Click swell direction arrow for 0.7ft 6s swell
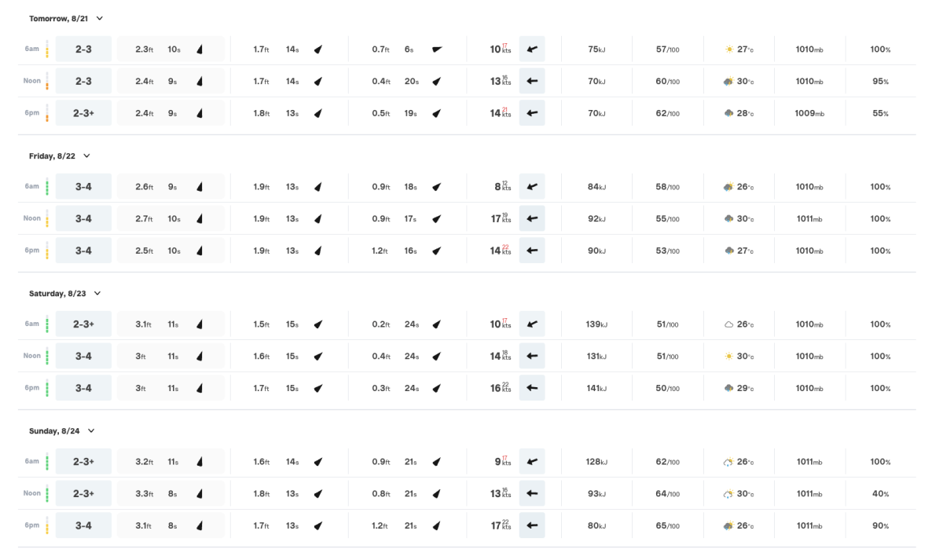 (x=437, y=49)
